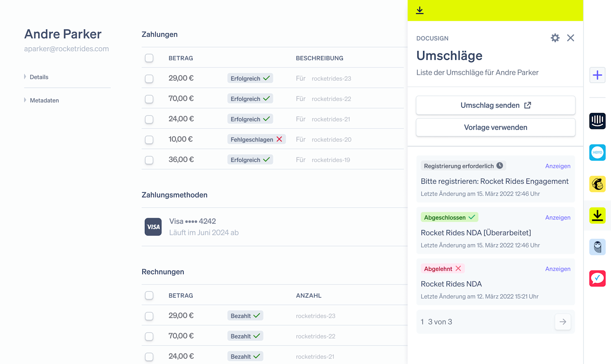The width and height of the screenshot is (611, 364).
Task: Click the BESCHREIBUNG column header
Action: pos(319,58)
